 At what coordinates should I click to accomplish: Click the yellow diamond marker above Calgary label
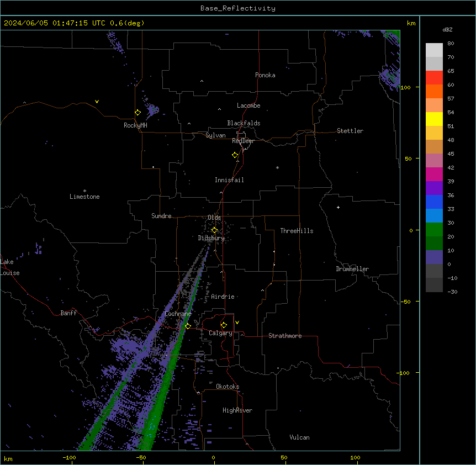tap(224, 325)
